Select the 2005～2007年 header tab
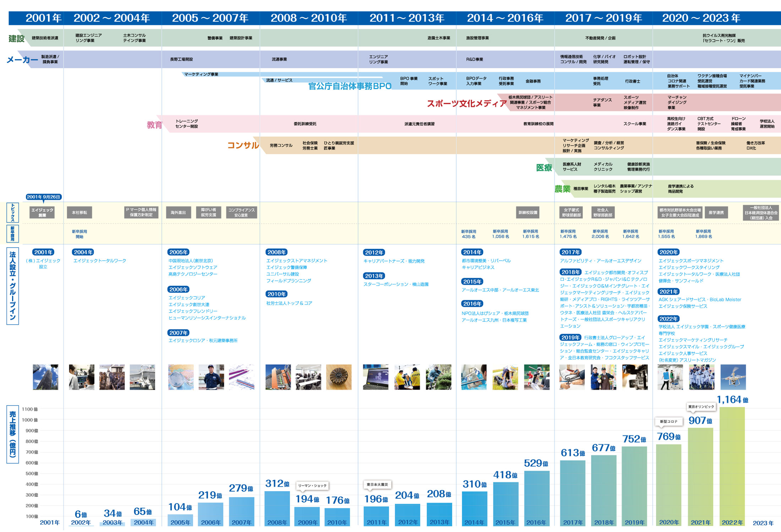This screenshot has width=781, height=532. pyautogui.click(x=210, y=18)
